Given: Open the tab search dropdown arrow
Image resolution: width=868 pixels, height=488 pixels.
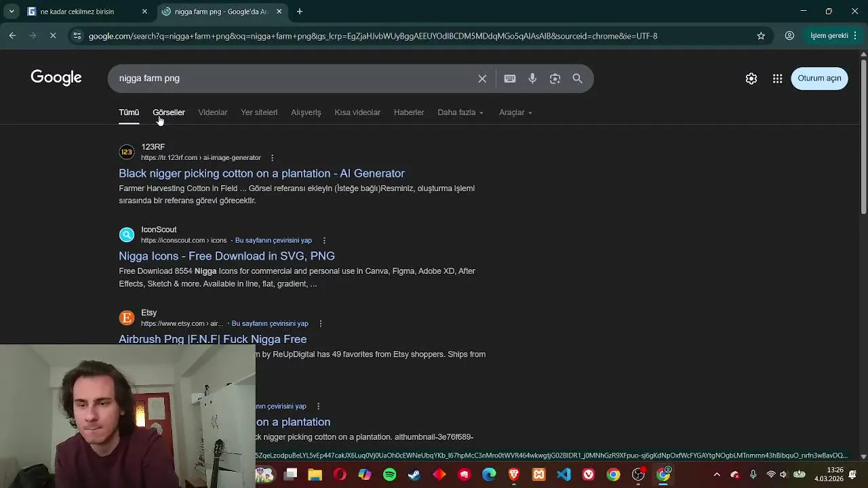Looking at the screenshot, I should point(12,12).
